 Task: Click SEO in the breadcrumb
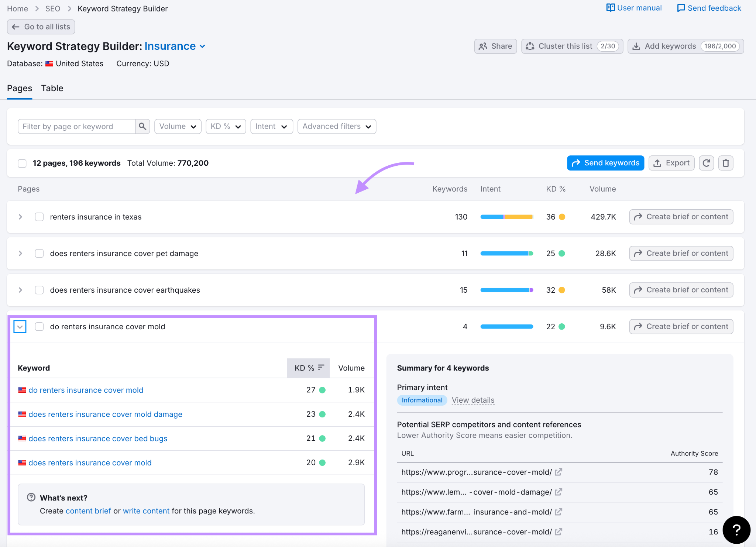click(x=52, y=8)
